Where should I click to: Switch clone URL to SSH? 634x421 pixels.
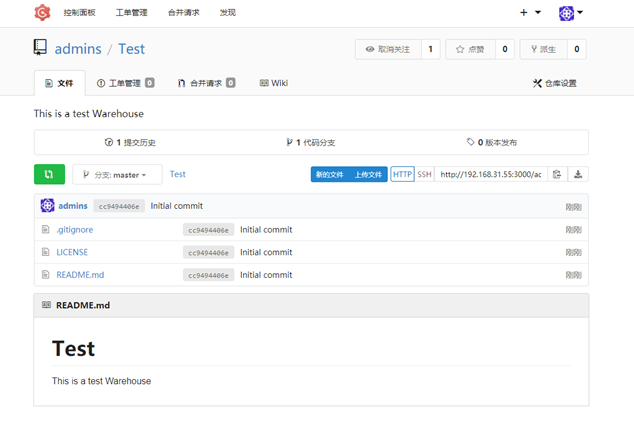(424, 174)
